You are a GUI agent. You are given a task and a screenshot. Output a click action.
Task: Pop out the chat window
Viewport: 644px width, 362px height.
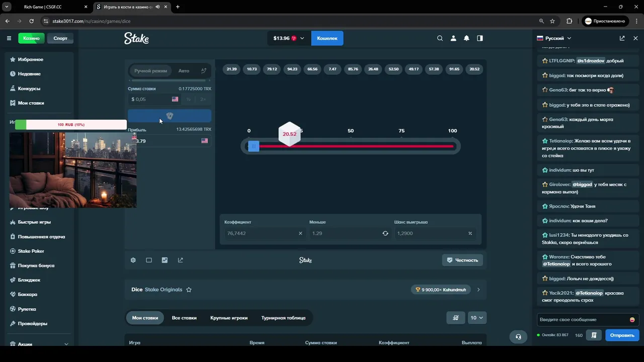[622, 38]
